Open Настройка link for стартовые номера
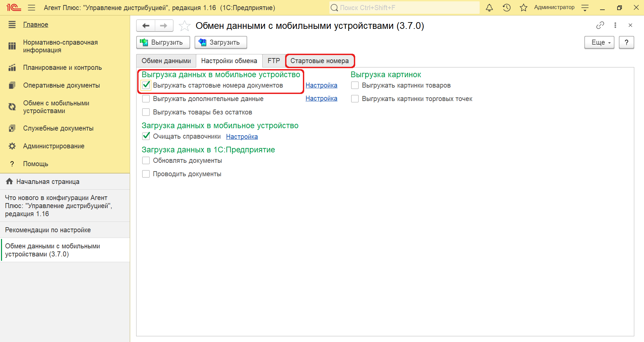Screen dimensions: 644x342 [x=321, y=85]
